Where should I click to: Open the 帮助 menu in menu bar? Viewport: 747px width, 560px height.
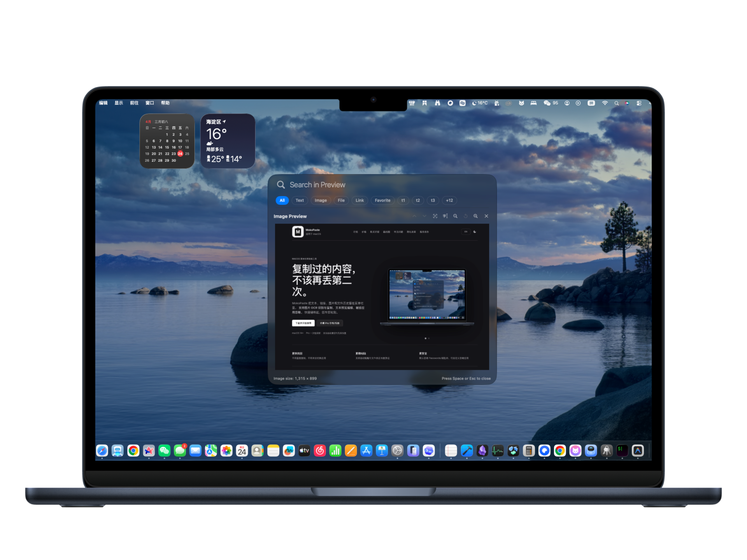tap(165, 103)
